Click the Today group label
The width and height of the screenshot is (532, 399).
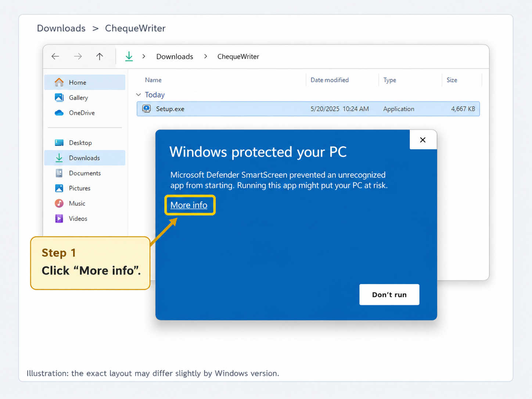point(155,95)
